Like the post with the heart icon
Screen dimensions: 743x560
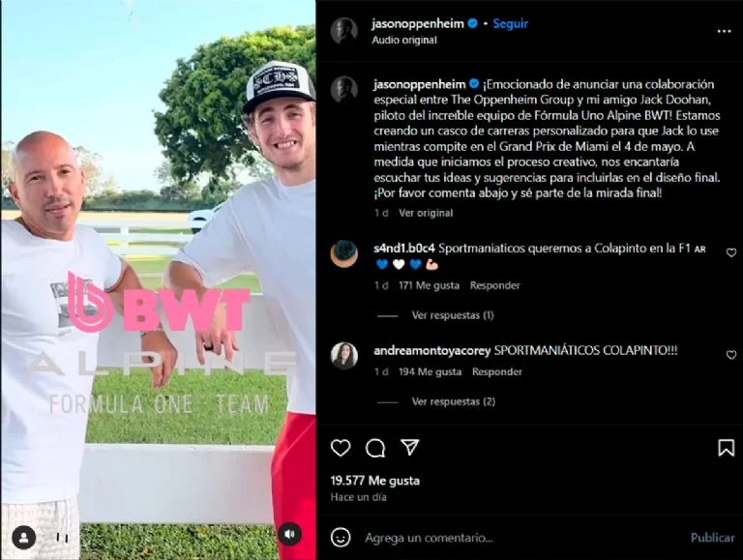click(x=341, y=448)
